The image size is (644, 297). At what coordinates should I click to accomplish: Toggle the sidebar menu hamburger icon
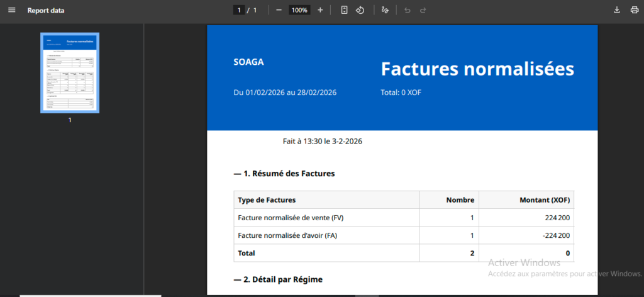pos(11,10)
